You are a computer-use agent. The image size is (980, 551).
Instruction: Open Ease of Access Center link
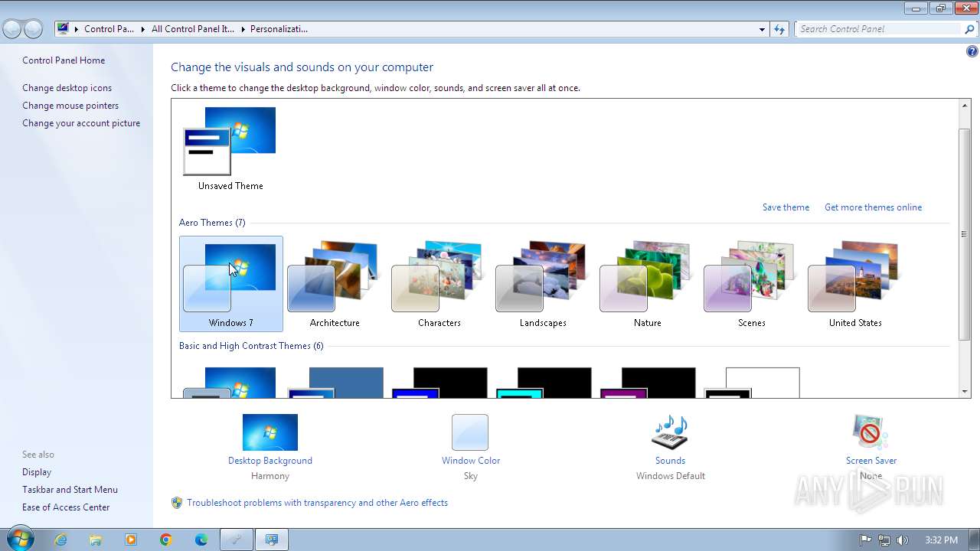[x=66, y=507]
